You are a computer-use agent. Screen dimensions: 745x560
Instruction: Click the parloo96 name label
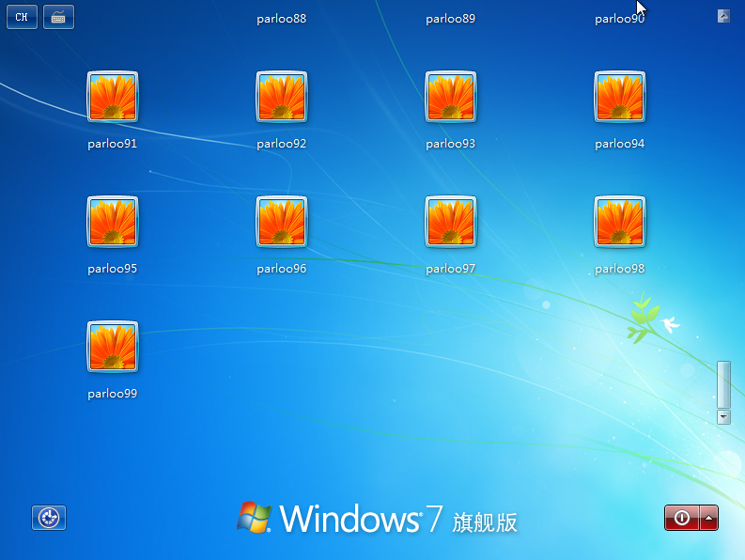pos(282,269)
